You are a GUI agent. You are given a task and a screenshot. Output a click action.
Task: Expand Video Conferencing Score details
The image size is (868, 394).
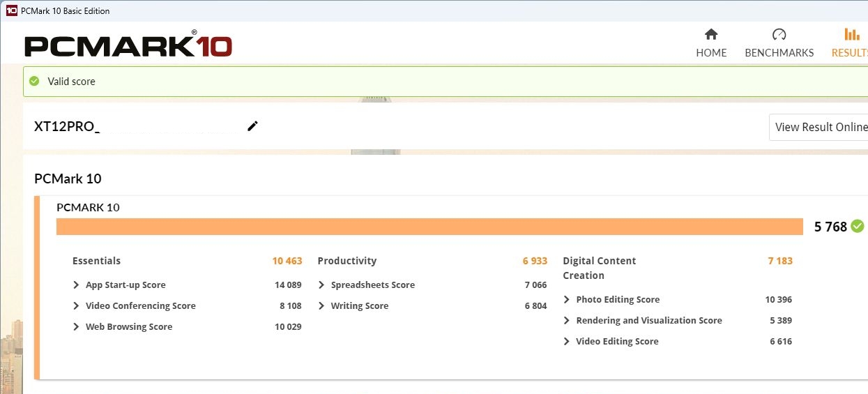pos(76,305)
